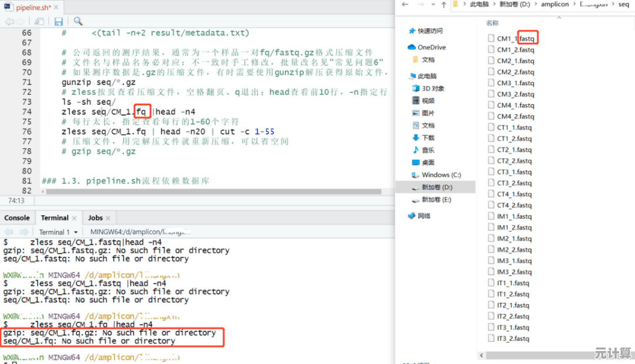Switch to the Console tab
The width and height of the screenshot is (635, 364).
[x=16, y=218]
